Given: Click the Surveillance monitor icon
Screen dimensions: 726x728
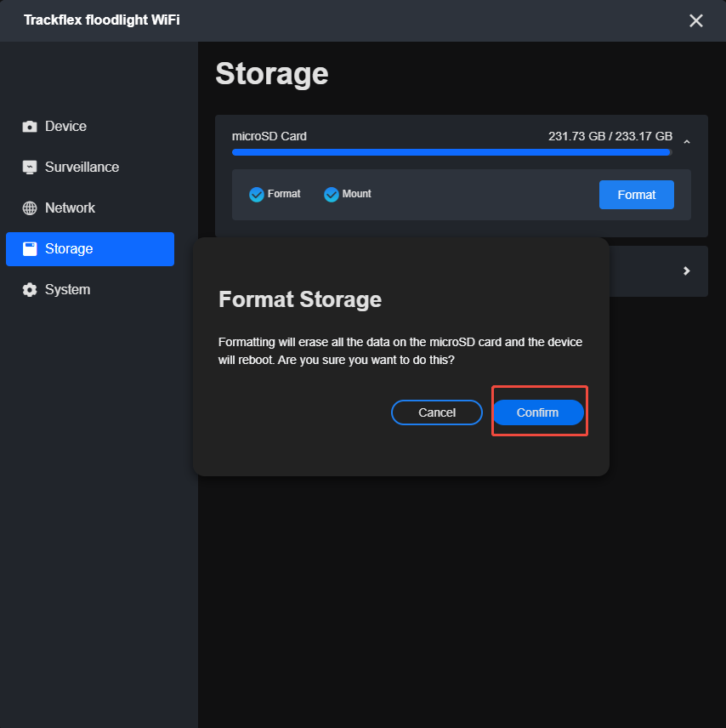Looking at the screenshot, I should (30, 168).
